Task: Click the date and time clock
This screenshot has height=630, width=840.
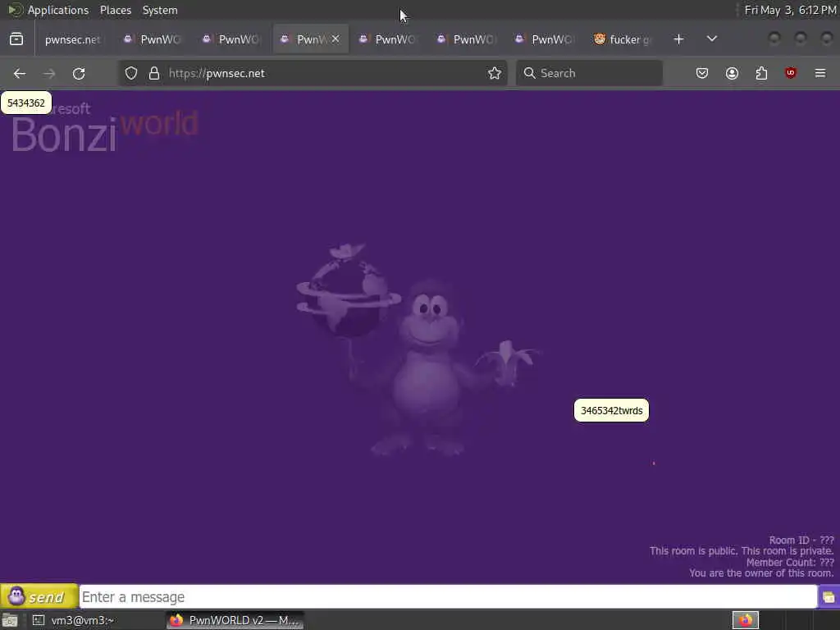Action: coord(790,10)
